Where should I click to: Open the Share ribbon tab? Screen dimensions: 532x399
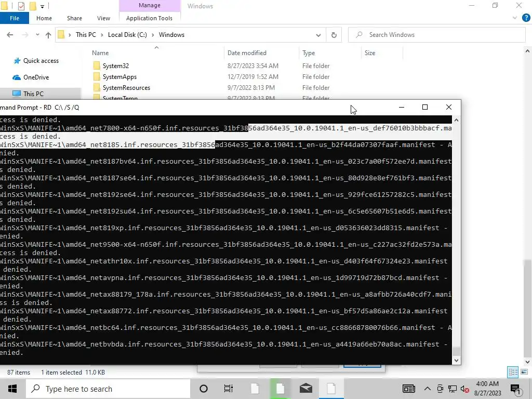click(x=74, y=18)
